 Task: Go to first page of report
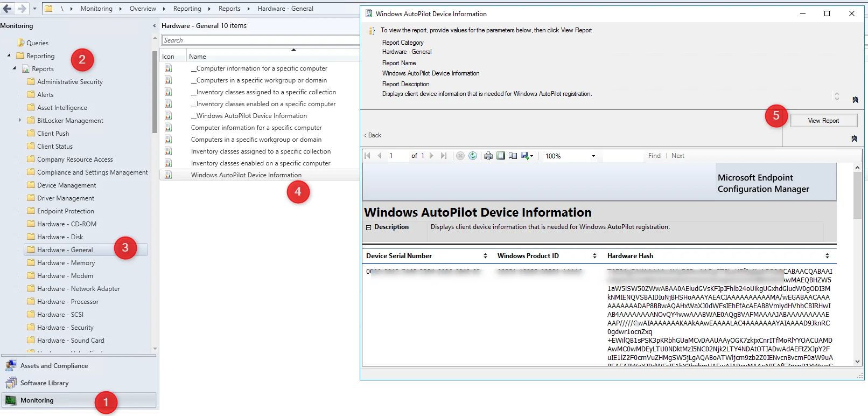pos(368,156)
